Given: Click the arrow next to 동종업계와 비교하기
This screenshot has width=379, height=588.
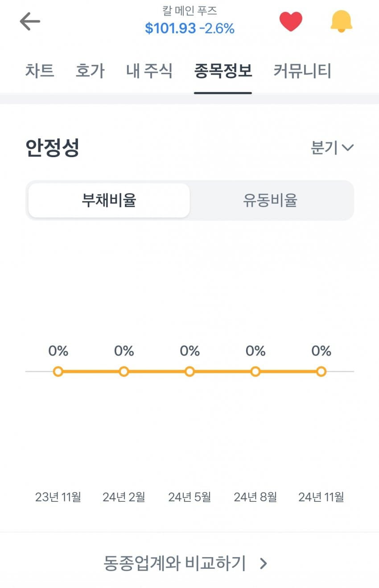Looking at the screenshot, I should 264,564.
